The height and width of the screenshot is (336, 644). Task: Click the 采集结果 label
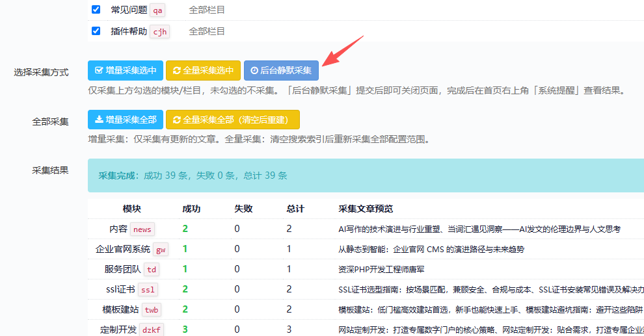pos(50,170)
